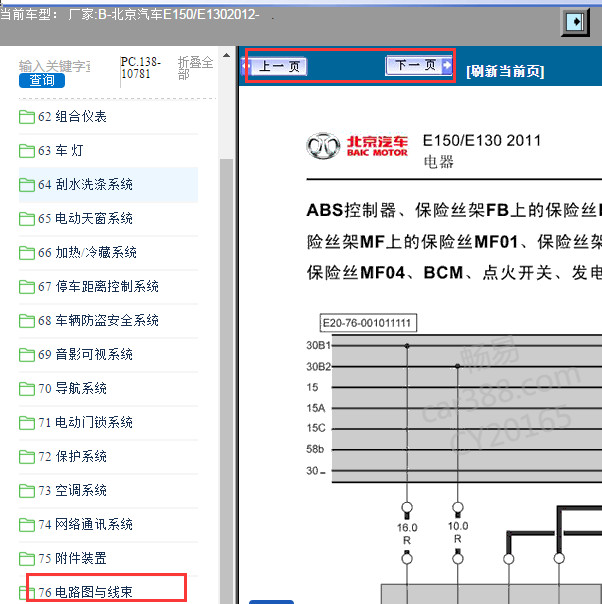This screenshot has width=602, height=604.
Task: Click the PC.138-10781 code text
Action: 141,68
